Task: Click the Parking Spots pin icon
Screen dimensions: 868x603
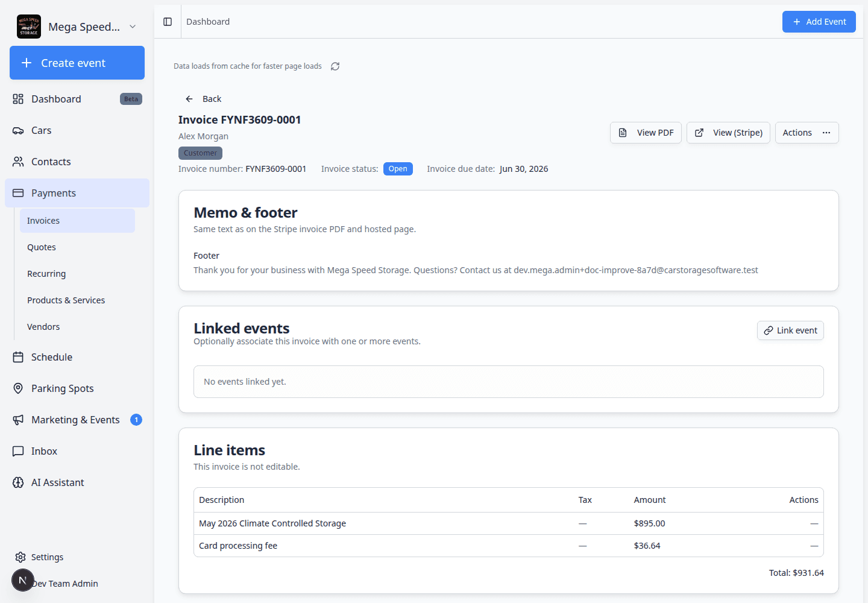Action: pos(18,388)
